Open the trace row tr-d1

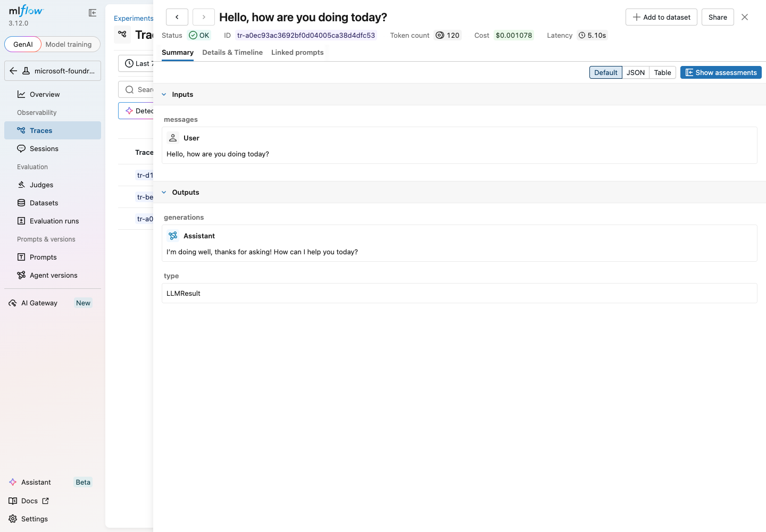pyautogui.click(x=145, y=175)
